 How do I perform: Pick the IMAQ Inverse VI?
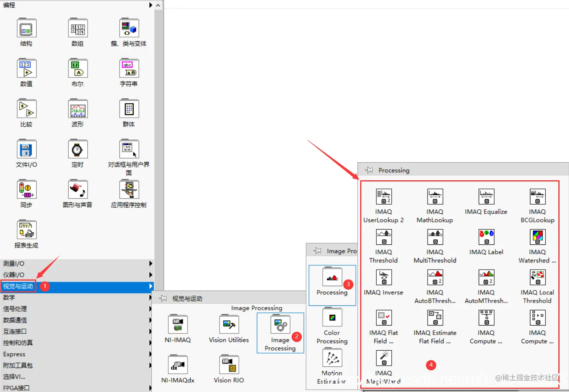tap(384, 277)
